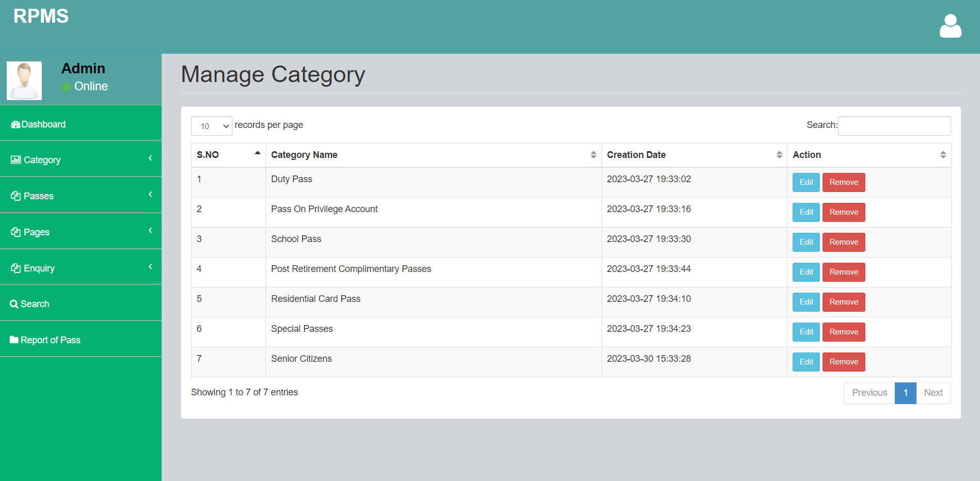
Task: Select the Category chart icon
Action: point(15,159)
